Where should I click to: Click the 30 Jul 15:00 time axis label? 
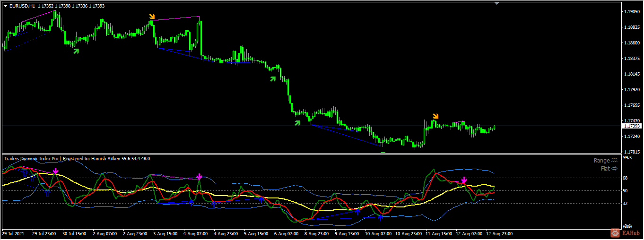tap(74, 234)
